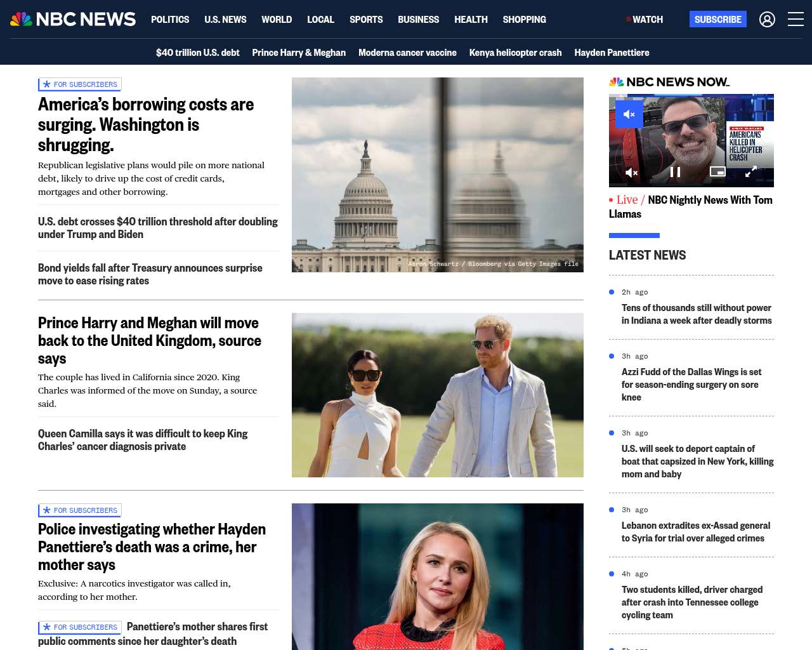Open the account profile icon

pos(767,20)
